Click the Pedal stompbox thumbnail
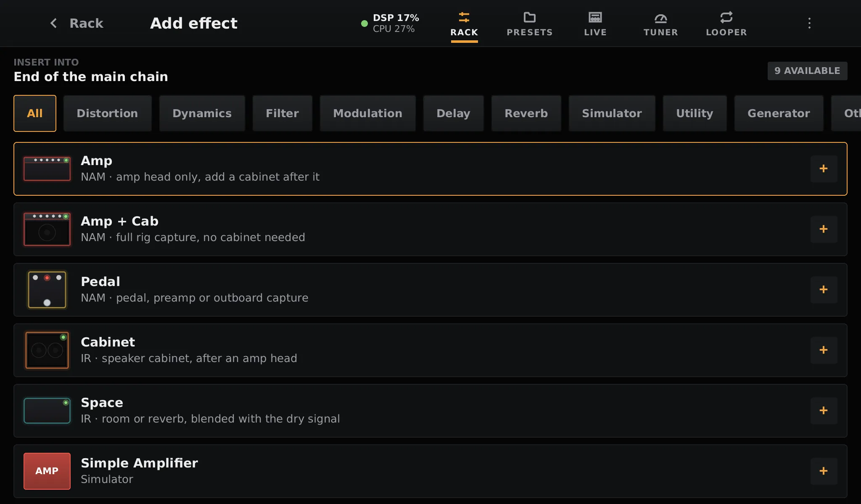This screenshot has width=861, height=504. pos(47,290)
